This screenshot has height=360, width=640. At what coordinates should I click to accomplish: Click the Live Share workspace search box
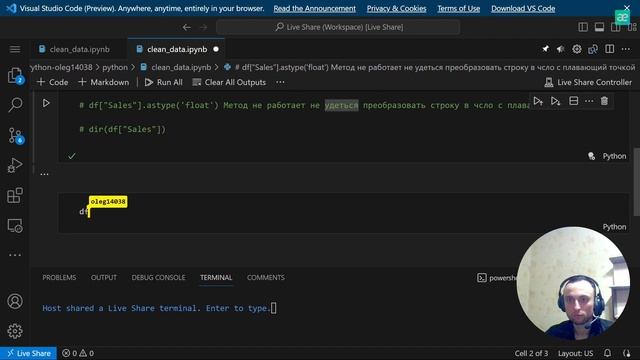338,27
